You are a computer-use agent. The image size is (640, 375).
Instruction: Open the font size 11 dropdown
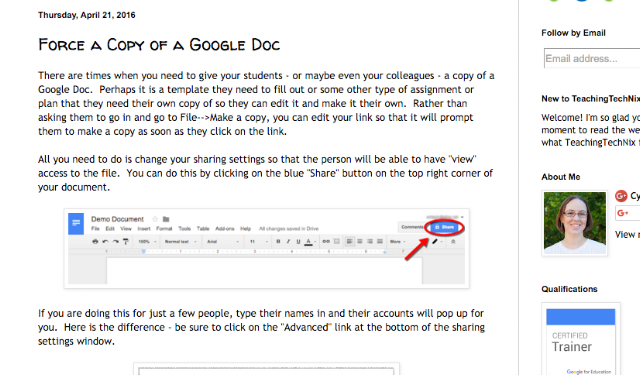pyautogui.click(x=259, y=242)
